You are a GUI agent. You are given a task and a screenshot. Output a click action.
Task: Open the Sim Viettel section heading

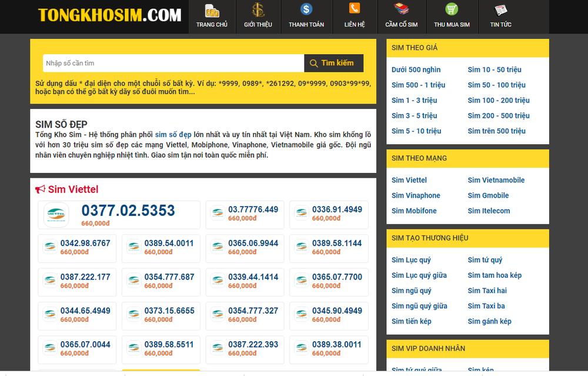[x=73, y=189]
